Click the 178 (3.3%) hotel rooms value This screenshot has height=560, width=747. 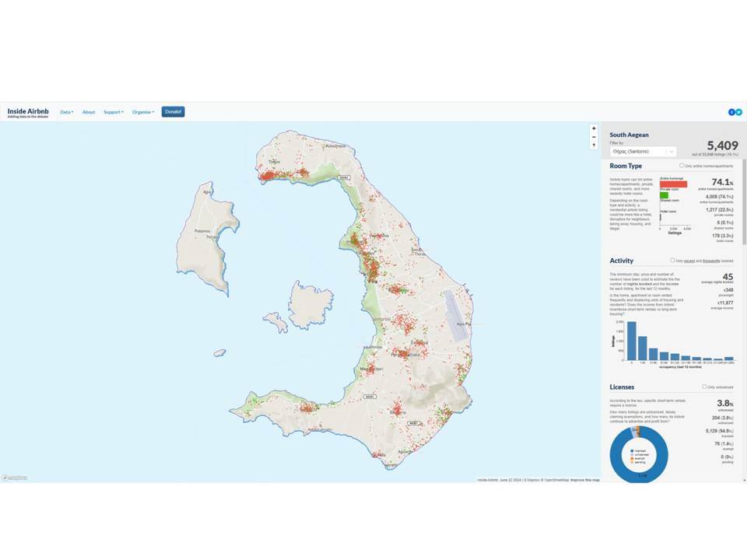point(723,236)
